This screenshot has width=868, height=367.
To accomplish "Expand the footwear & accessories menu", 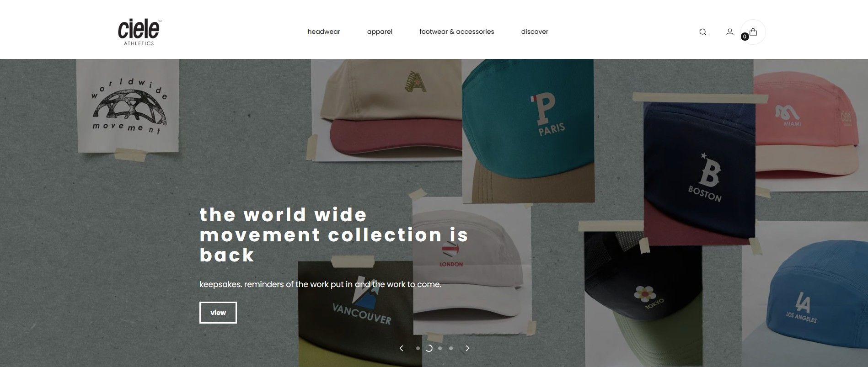I will pyautogui.click(x=457, y=32).
